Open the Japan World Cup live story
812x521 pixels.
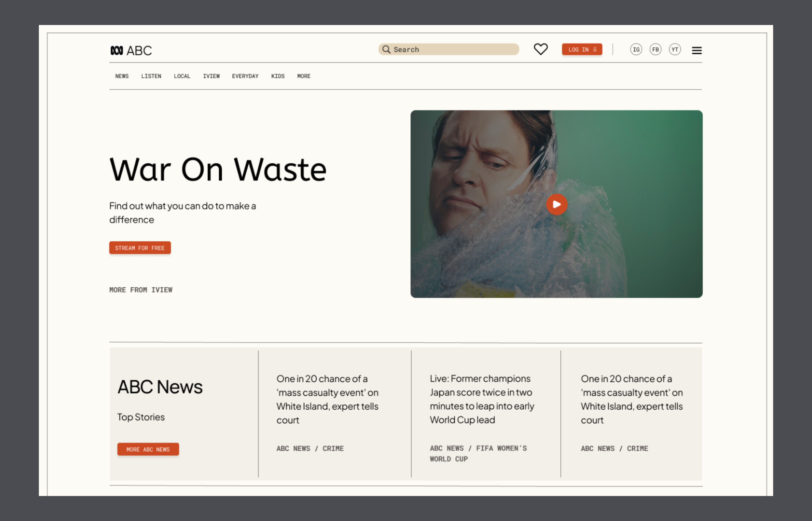[x=482, y=399]
